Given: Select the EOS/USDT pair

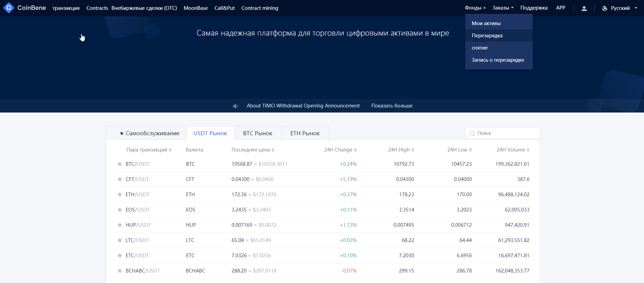Looking at the screenshot, I should pyautogui.click(x=137, y=210).
